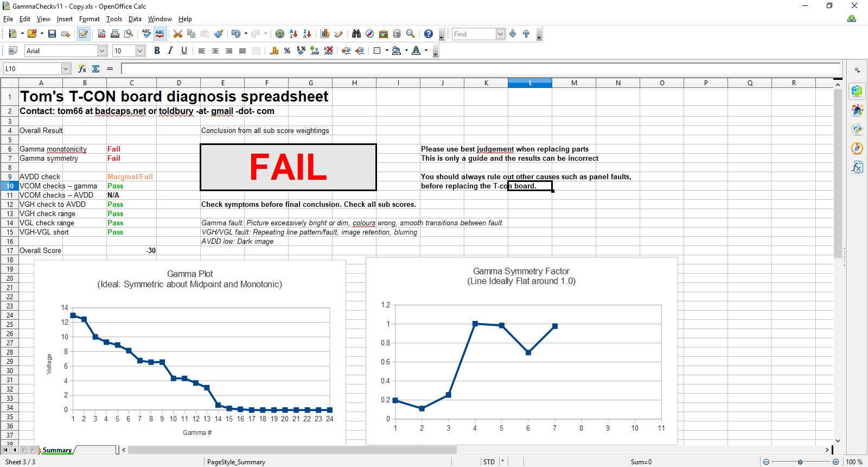The width and height of the screenshot is (868, 467).
Task: Toggle Edit File mode
Action: click(x=84, y=34)
